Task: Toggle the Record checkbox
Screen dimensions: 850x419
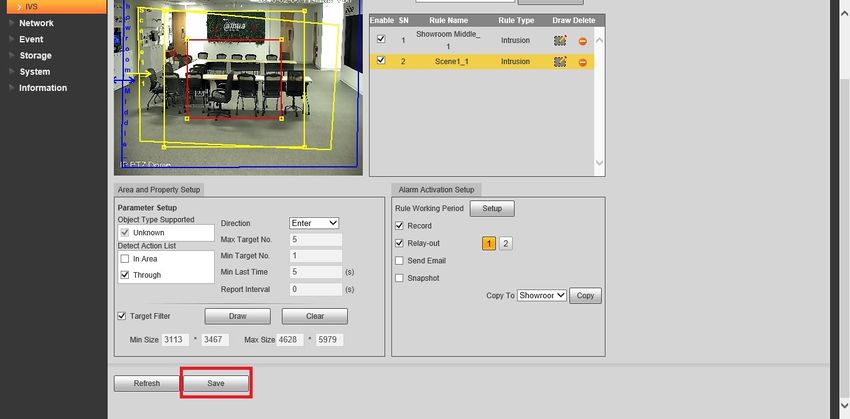Action: coord(401,226)
